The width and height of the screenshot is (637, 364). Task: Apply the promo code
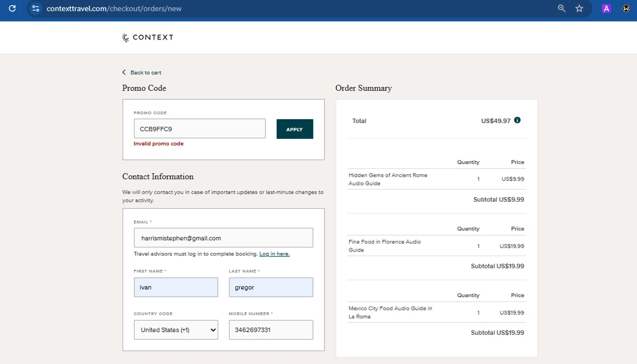point(295,129)
